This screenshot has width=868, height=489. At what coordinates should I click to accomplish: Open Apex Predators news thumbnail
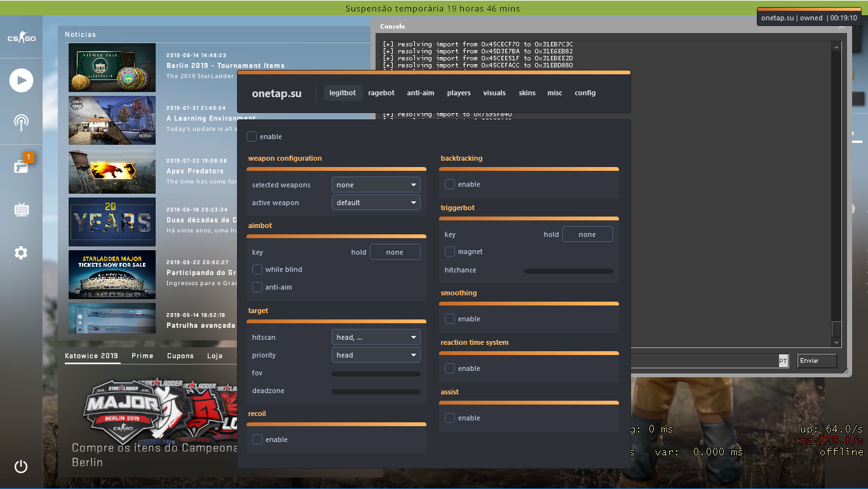(x=112, y=171)
